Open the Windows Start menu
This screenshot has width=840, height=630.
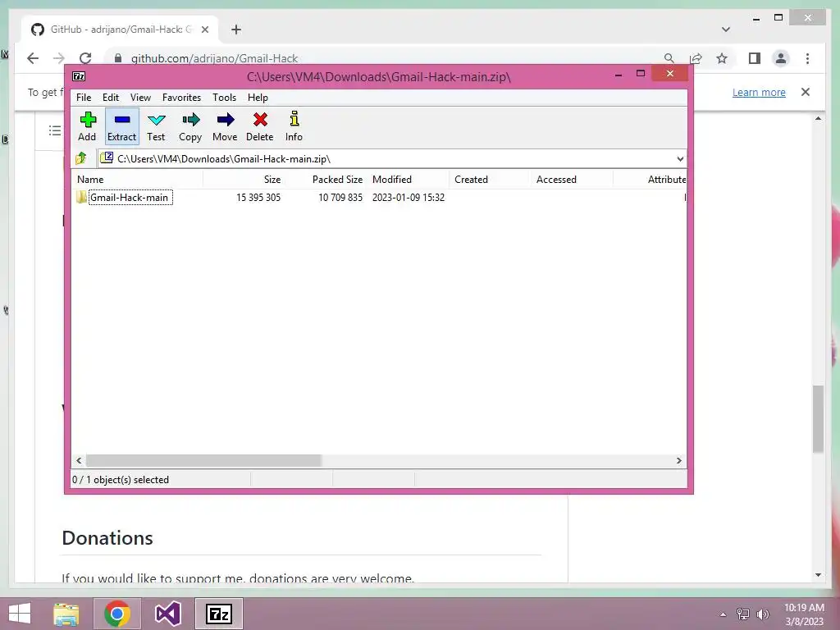pyautogui.click(x=20, y=614)
